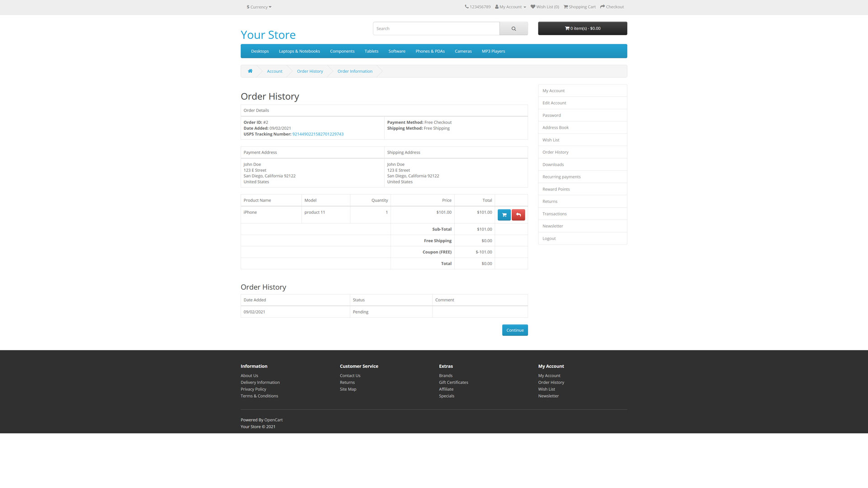Image resolution: width=868 pixels, height=488 pixels.
Task: Open the Currency dropdown
Action: pos(258,7)
